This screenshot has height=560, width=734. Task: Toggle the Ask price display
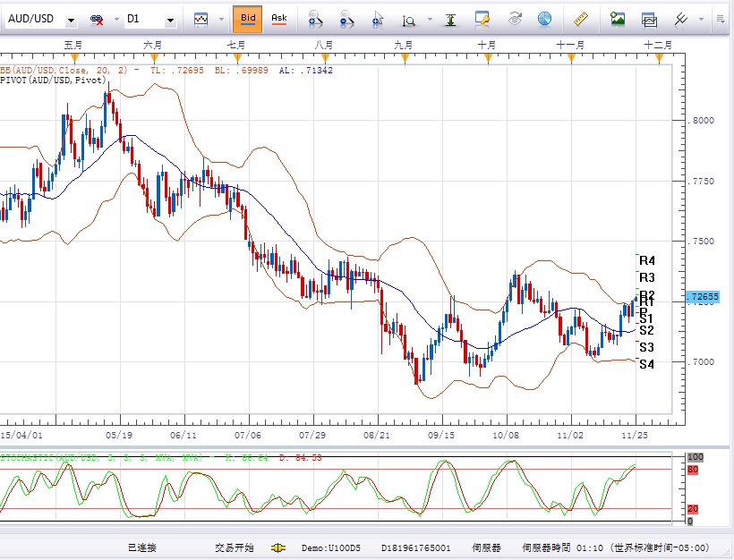pos(279,18)
